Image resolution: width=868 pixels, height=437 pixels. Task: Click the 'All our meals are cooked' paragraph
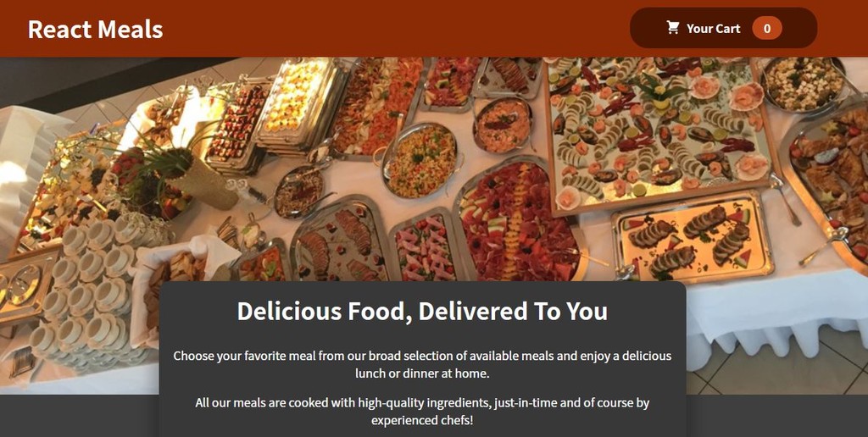pos(422,411)
